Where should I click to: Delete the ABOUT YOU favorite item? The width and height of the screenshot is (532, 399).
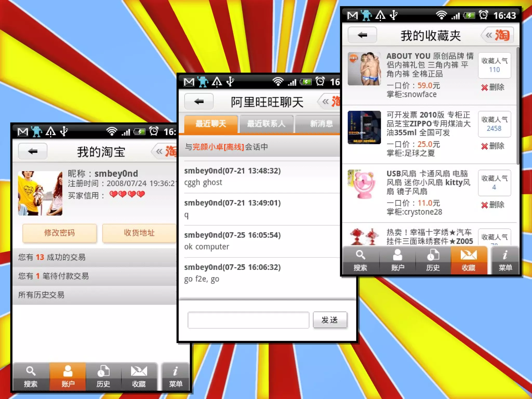493,87
